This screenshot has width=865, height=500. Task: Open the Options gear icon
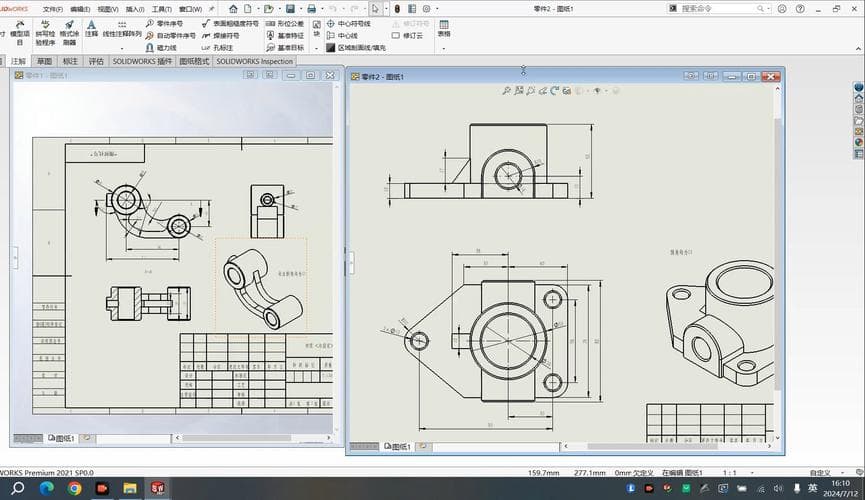[x=426, y=9]
